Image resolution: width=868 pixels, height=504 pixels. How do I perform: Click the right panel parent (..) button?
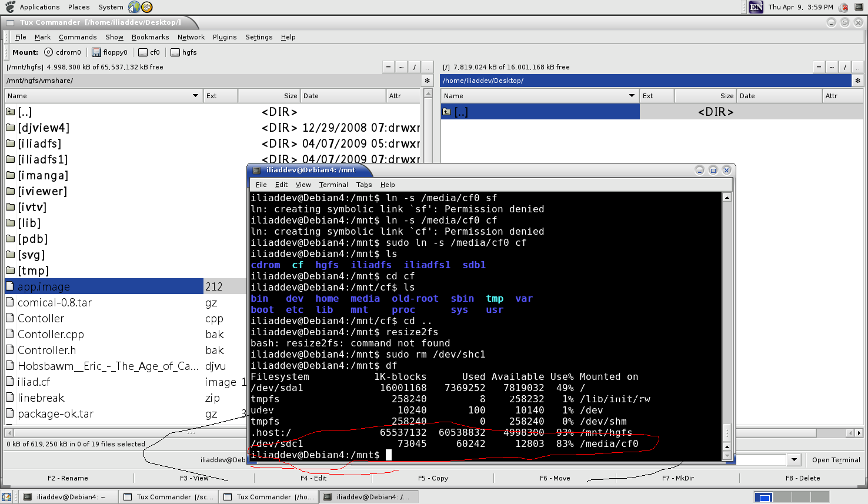tap(857, 67)
